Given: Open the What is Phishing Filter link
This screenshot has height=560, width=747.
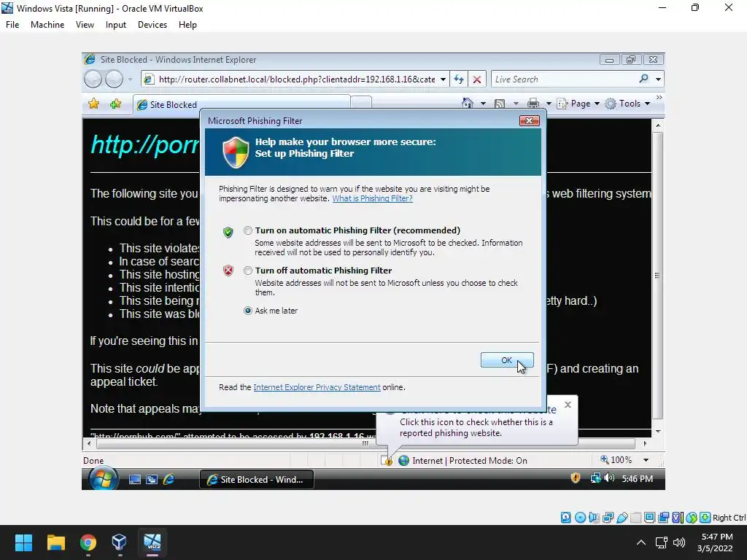Looking at the screenshot, I should point(372,198).
